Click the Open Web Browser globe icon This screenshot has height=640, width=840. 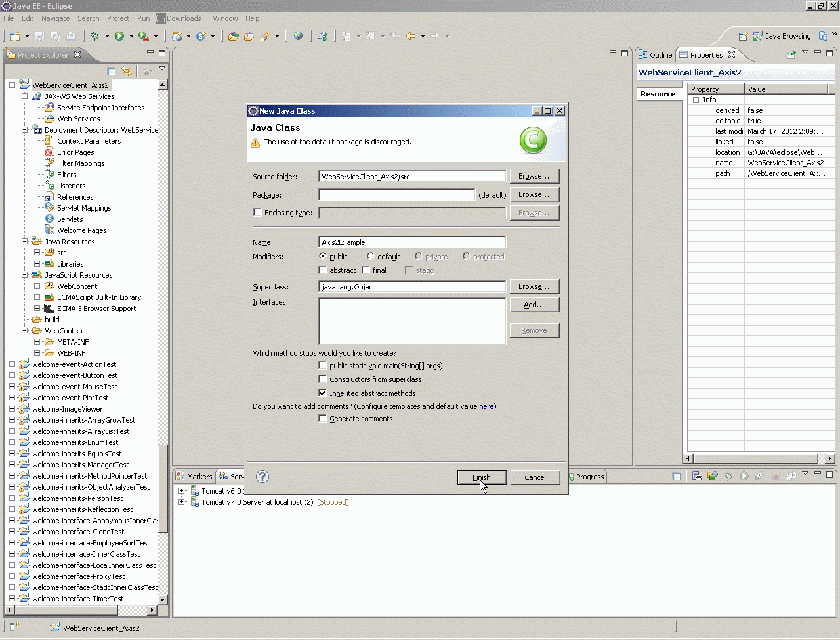coord(299,36)
